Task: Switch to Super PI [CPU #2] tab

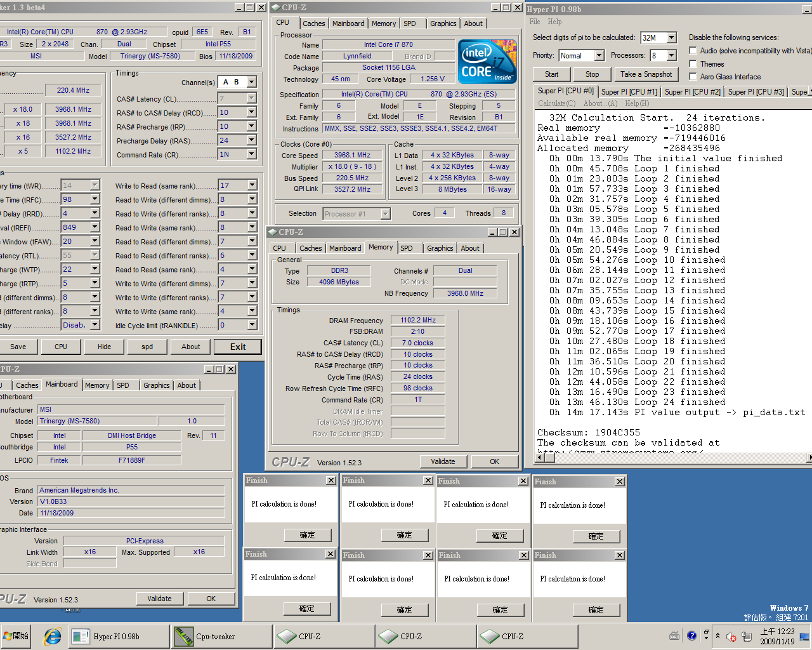Action: pyautogui.click(x=692, y=92)
